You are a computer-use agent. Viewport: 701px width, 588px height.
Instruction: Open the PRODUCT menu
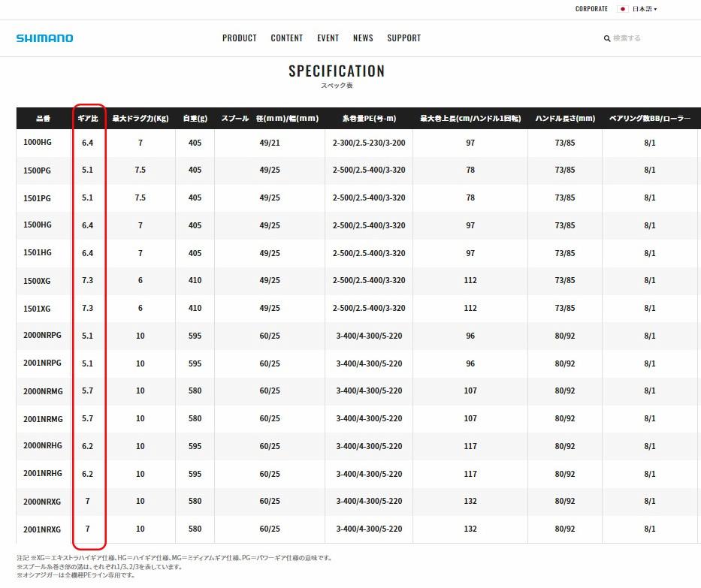coord(240,38)
